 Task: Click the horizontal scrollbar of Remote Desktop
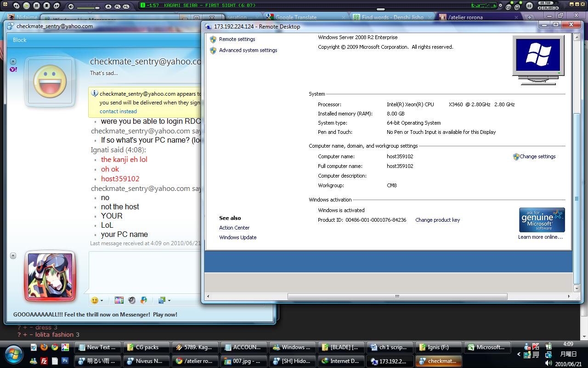point(397,297)
